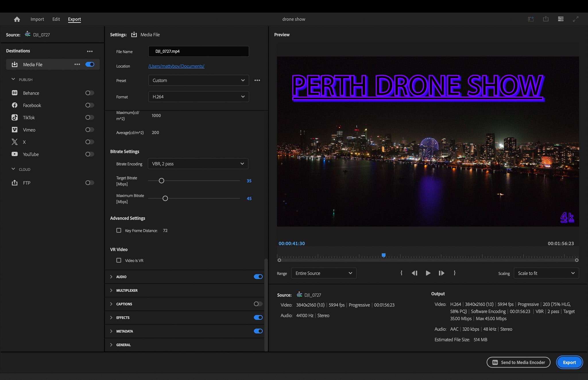The width and height of the screenshot is (588, 380).
Task: Switch to the Import tab
Action: (x=37, y=19)
